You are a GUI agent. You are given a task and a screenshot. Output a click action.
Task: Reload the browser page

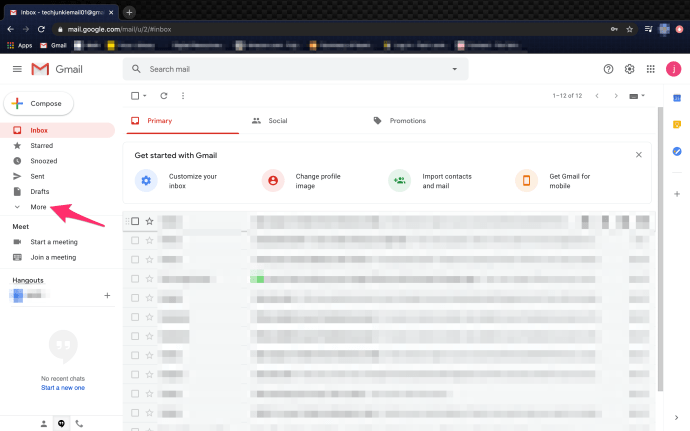click(x=41, y=29)
